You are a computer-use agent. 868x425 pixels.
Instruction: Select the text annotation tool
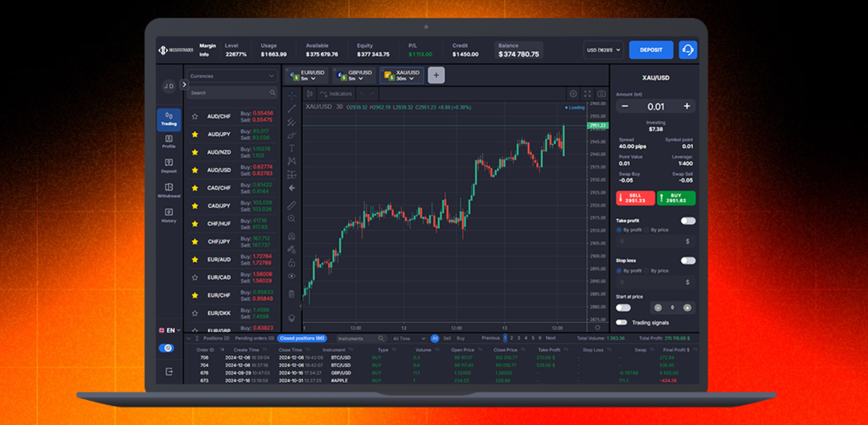pyautogui.click(x=291, y=148)
